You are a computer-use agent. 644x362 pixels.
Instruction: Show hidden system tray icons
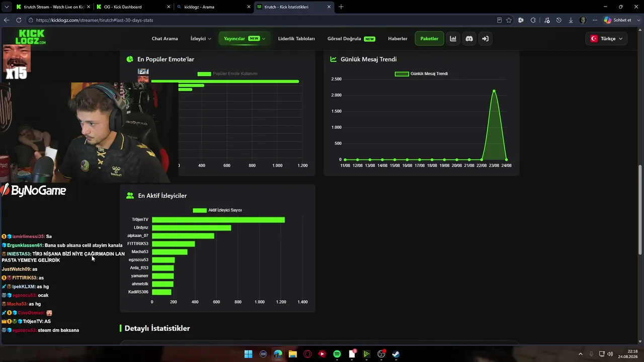[581, 354]
